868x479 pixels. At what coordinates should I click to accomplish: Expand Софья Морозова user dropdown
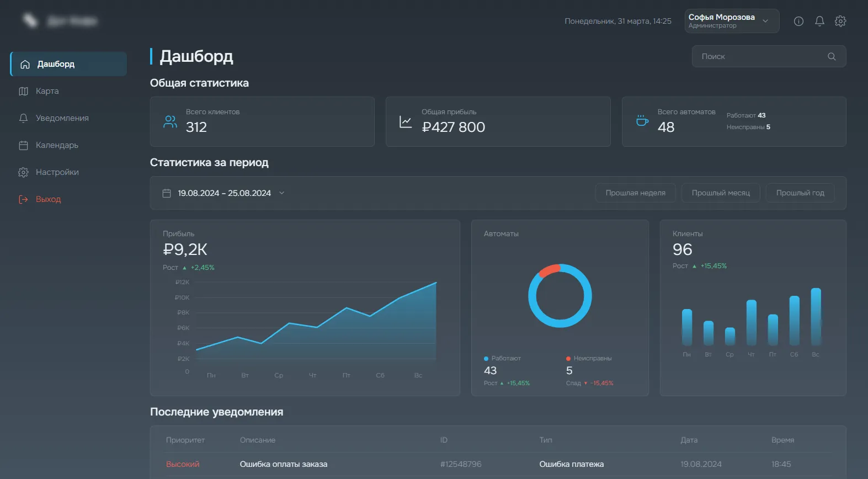pos(765,21)
